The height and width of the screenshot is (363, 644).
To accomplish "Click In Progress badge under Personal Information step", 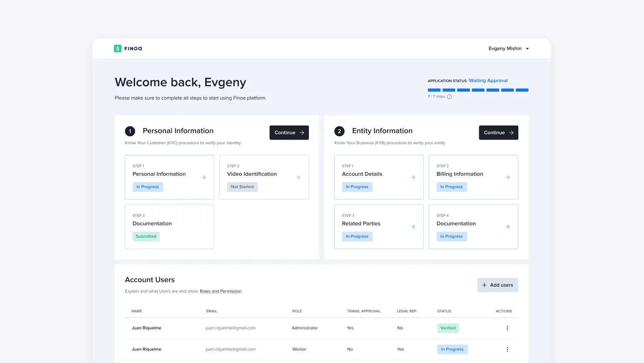I will (x=148, y=187).
